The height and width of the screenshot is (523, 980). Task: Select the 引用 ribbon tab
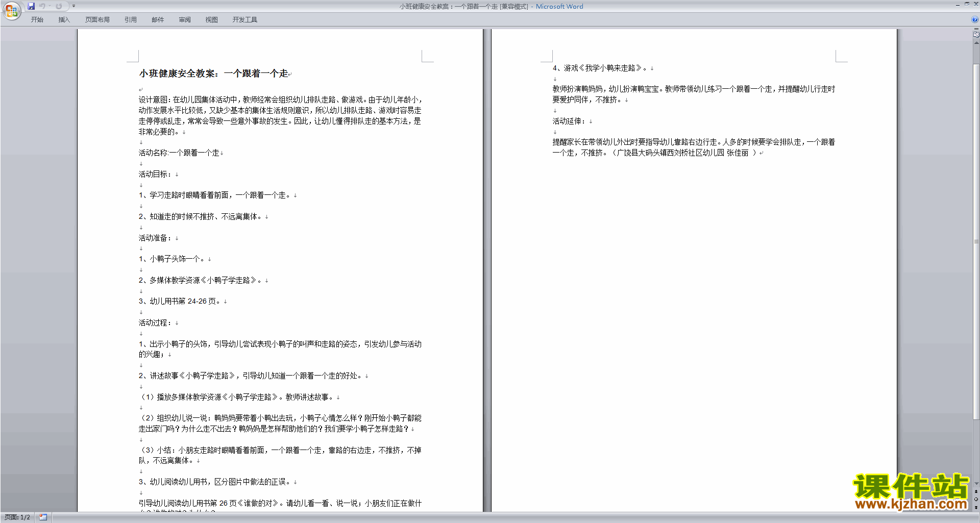[x=130, y=20]
